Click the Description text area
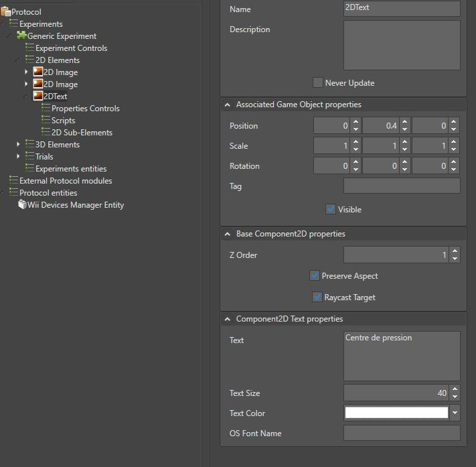476x467 pixels. [x=402, y=46]
